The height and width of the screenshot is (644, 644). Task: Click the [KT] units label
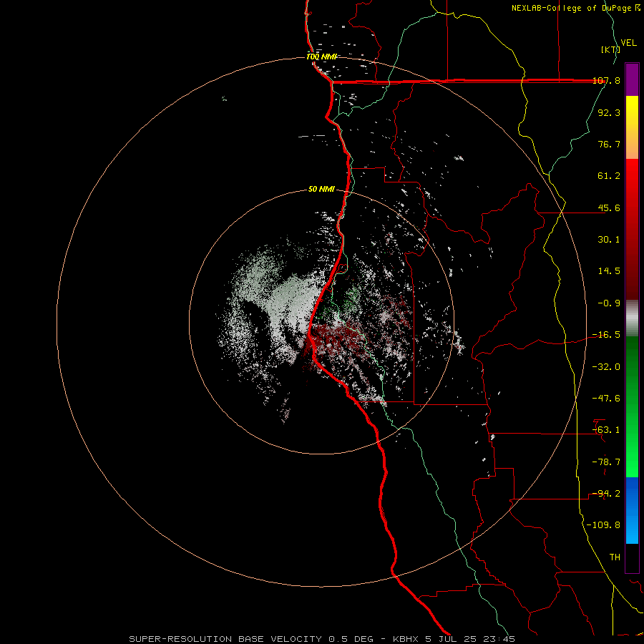610,49
